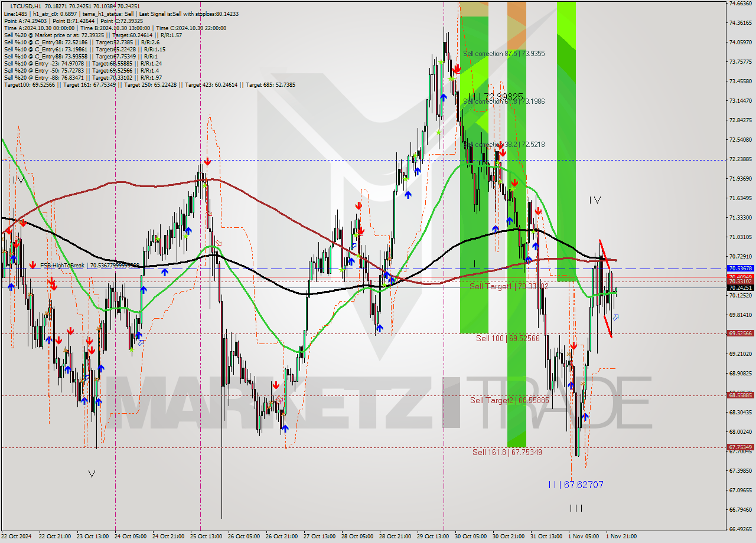Image resolution: width=756 pixels, height=543 pixels.
Task: Select the blue '| | | 67.62707' low label
Action: [x=576, y=485]
